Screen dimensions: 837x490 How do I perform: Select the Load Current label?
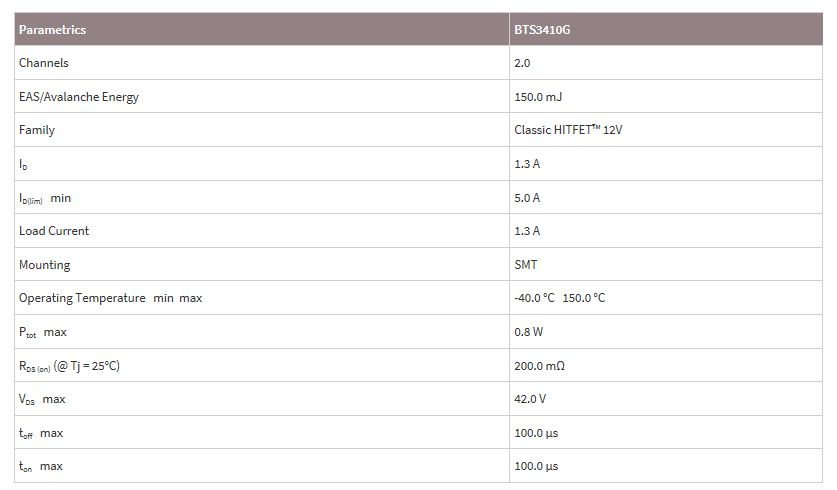coord(54,231)
